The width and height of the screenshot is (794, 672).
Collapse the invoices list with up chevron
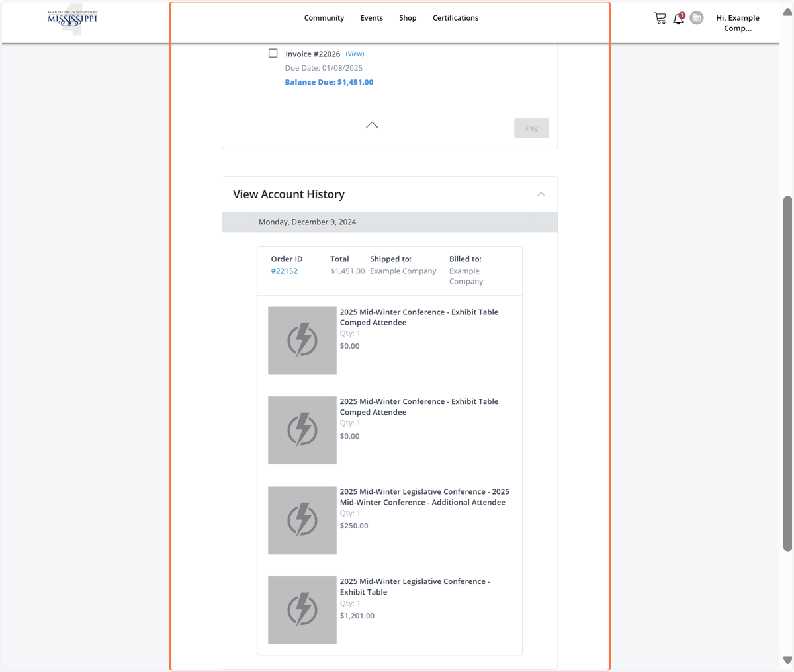[372, 125]
